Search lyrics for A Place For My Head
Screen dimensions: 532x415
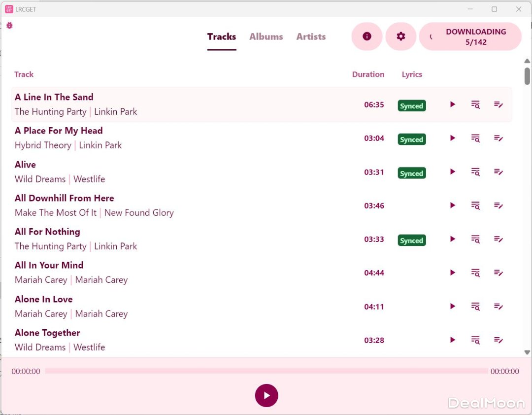475,138
